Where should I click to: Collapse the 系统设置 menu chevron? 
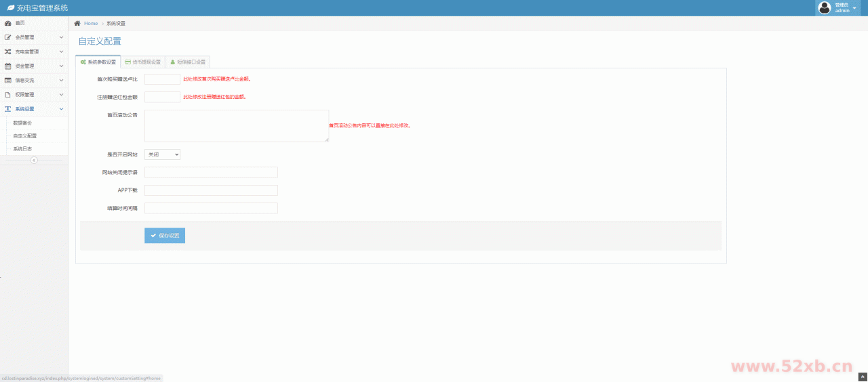pyautogui.click(x=61, y=108)
